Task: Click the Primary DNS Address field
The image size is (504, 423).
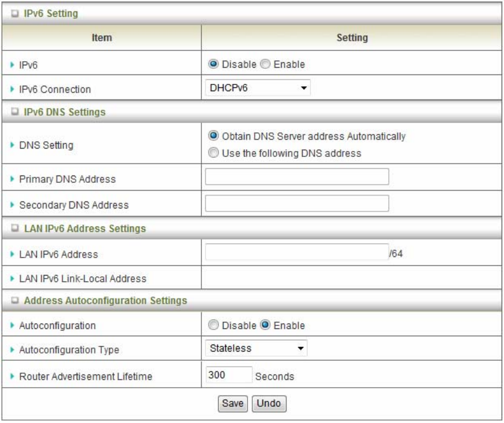Action: tap(297, 177)
